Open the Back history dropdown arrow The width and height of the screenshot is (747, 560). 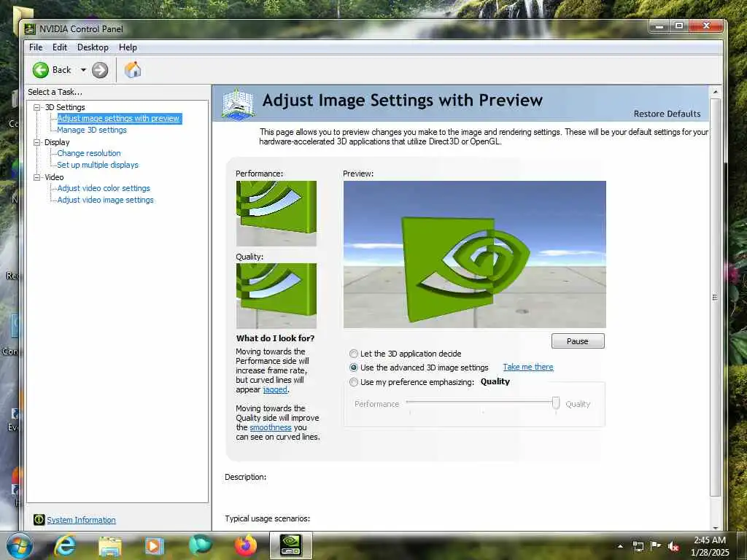(x=83, y=70)
